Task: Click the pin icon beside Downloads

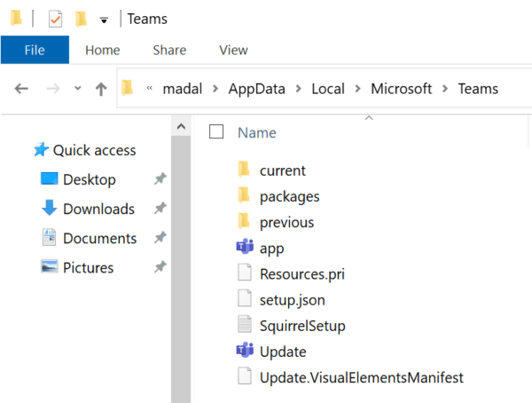Action: pos(160,208)
